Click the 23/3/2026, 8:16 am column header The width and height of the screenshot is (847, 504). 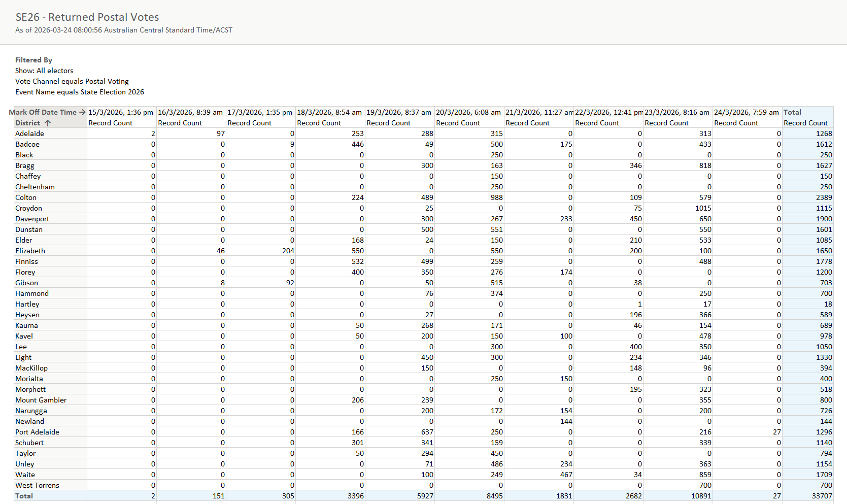[676, 112]
